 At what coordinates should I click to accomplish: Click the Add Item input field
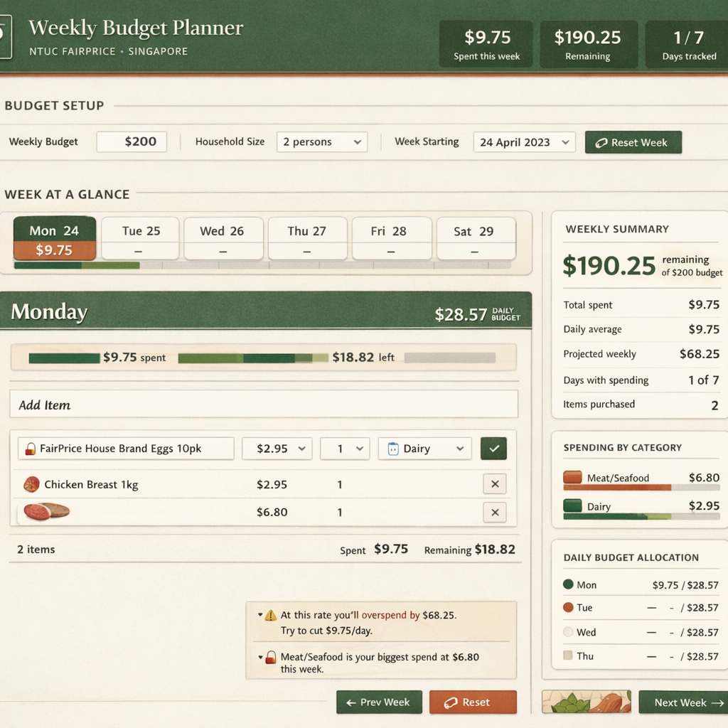(x=263, y=404)
